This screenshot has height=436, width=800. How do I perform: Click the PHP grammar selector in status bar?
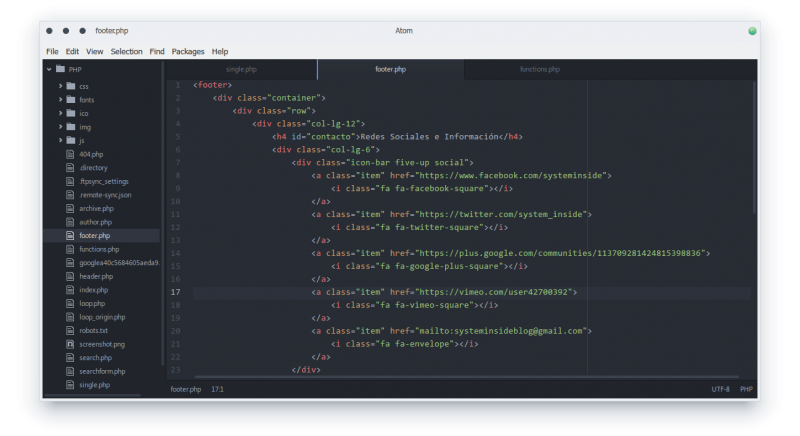[746, 389]
